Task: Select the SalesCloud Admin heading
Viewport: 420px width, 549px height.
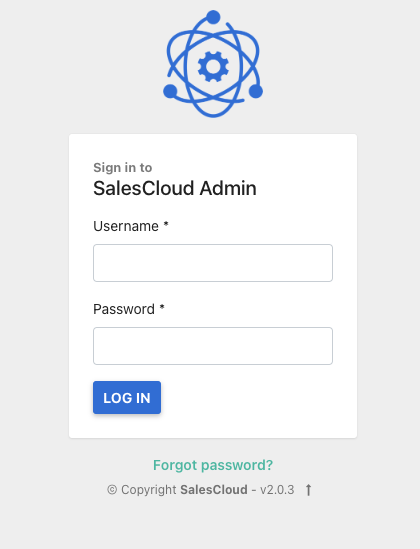Action: 175,188
